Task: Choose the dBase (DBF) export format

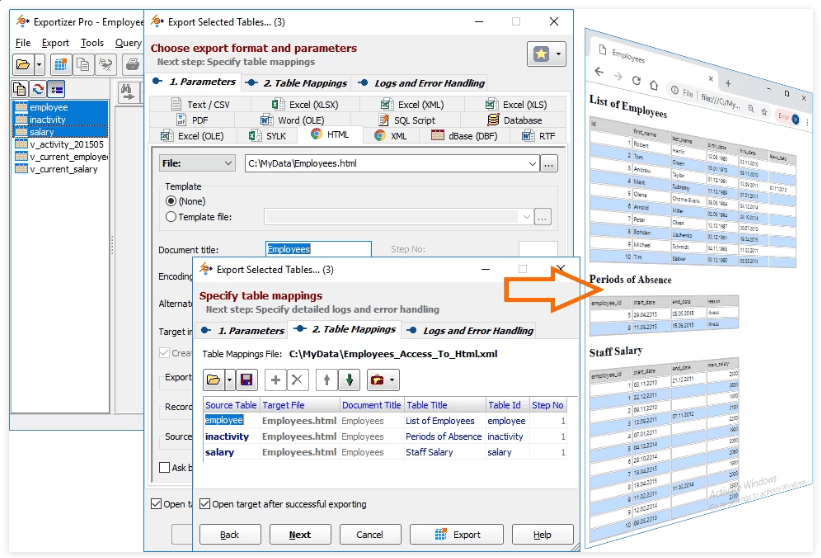Action: click(x=464, y=136)
